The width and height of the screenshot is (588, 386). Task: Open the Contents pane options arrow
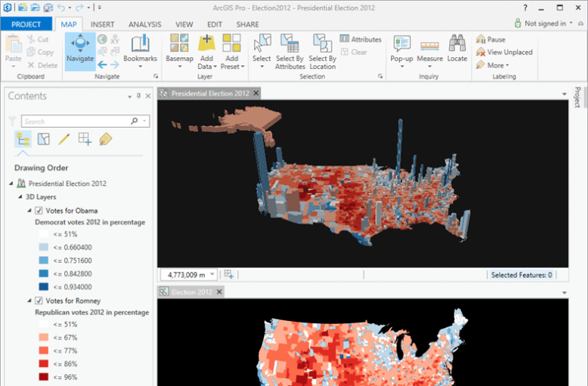point(129,97)
